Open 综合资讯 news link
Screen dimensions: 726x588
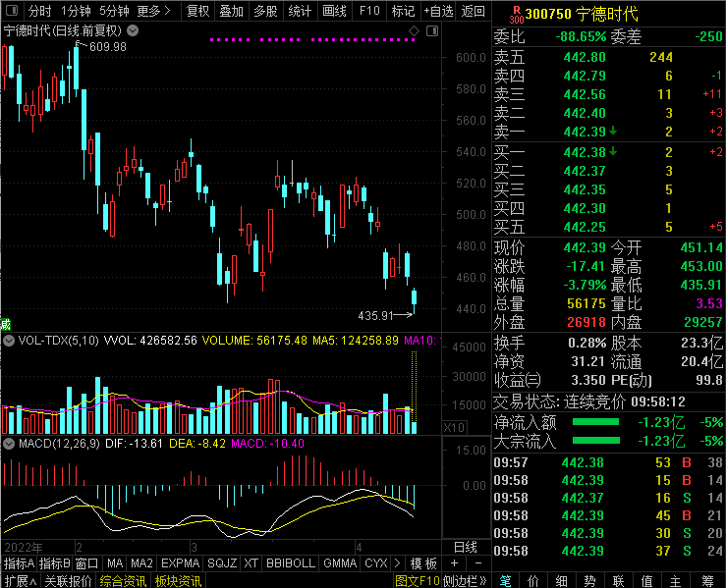pos(123,581)
